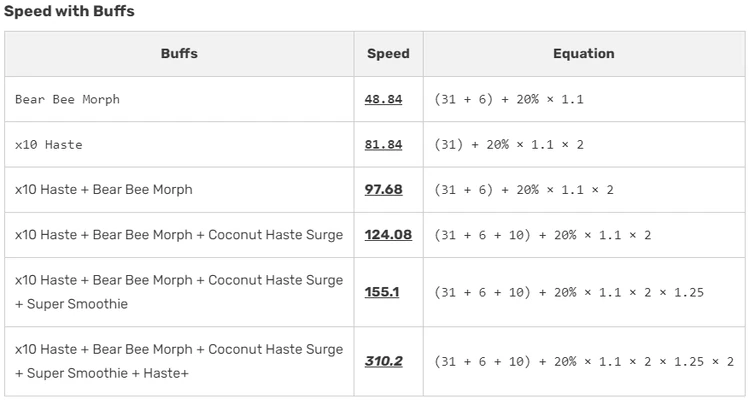The width and height of the screenshot is (755, 405).
Task: Click the underlined 97.68 speed value
Action: [383, 189]
